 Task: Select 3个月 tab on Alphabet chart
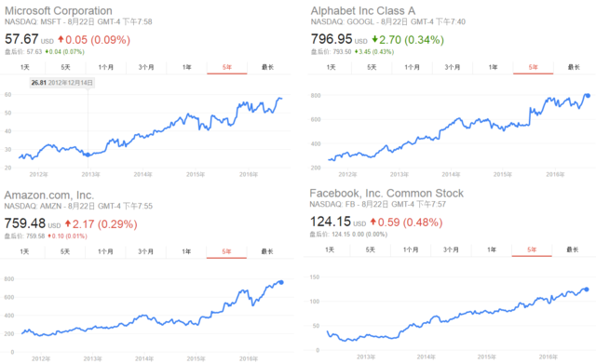click(x=453, y=67)
